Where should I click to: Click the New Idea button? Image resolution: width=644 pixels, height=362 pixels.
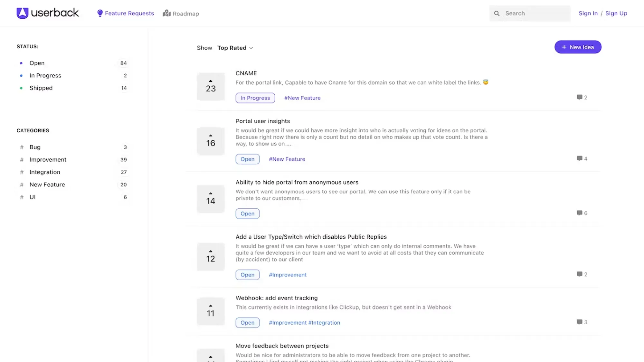coord(578,47)
